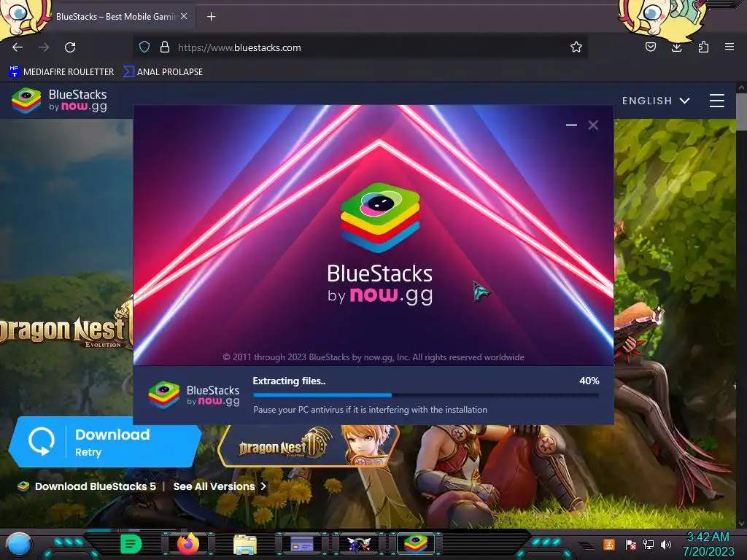Open the green notes app in taskbar
This screenshot has width=747, height=560.
131,544
